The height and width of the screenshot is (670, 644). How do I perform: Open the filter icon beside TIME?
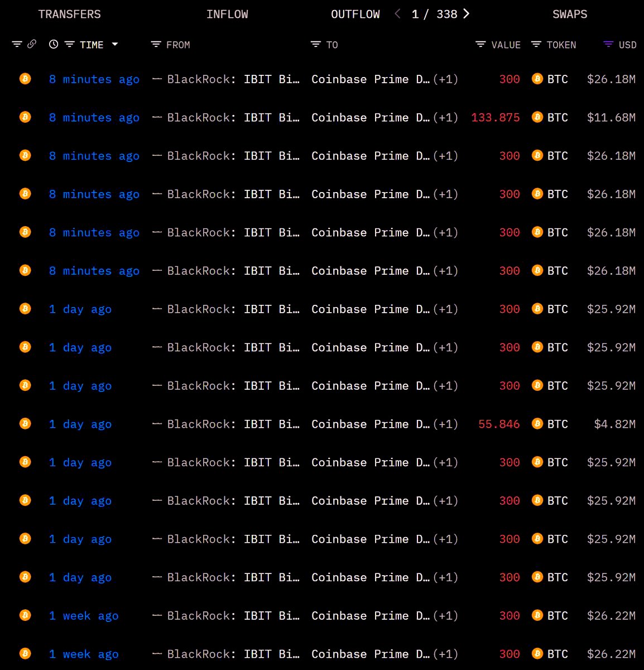click(x=69, y=45)
